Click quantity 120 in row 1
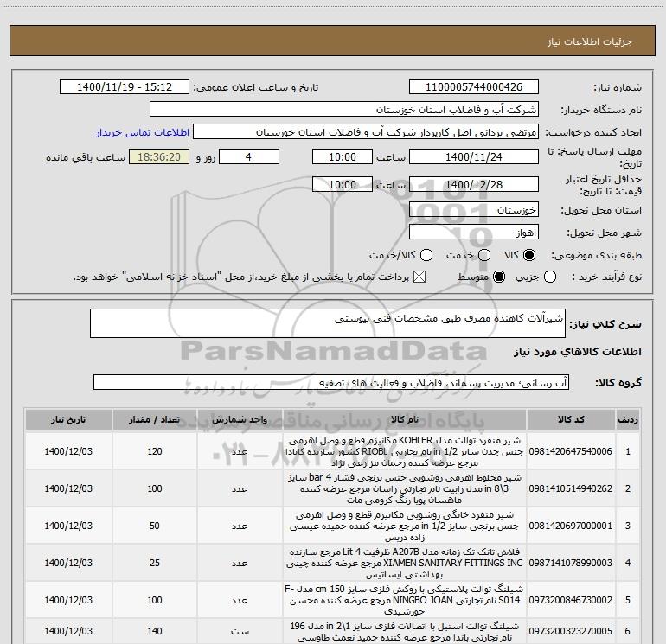Screen dimensions: 666x644 pos(155,452)
